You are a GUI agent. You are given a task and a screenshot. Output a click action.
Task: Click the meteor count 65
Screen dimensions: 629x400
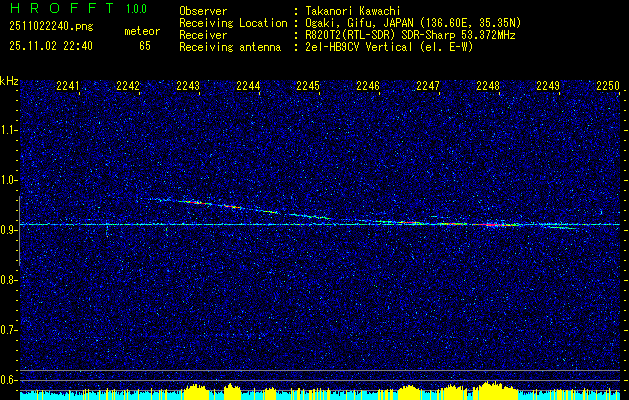(x=145, y=46)
